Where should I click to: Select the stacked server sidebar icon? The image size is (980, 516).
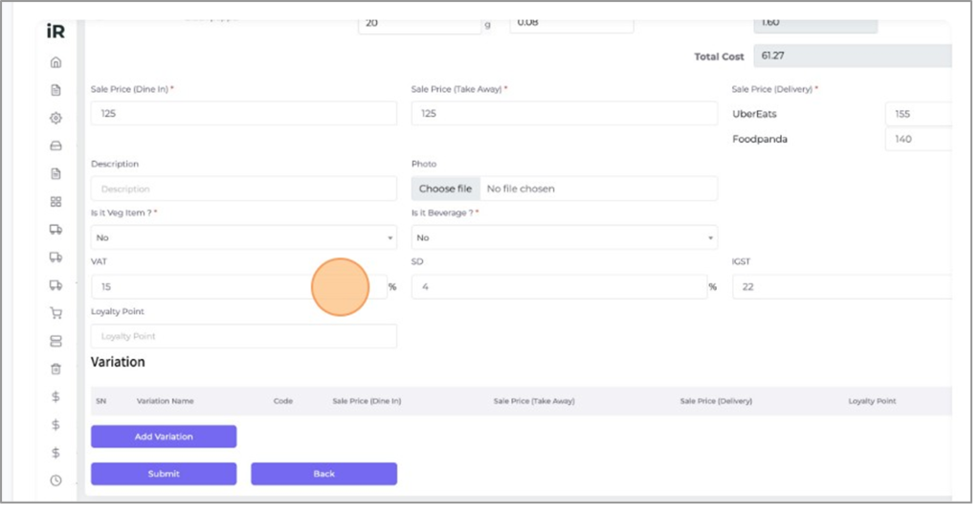(x=56, y=341)
